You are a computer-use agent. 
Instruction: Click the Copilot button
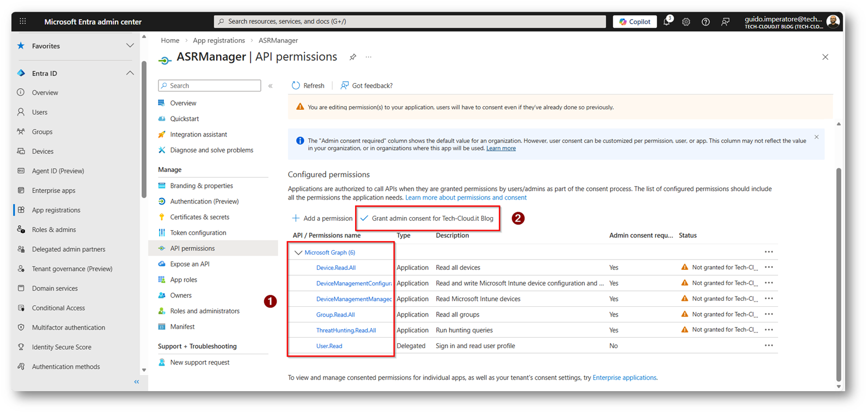(x=635, y=22)
